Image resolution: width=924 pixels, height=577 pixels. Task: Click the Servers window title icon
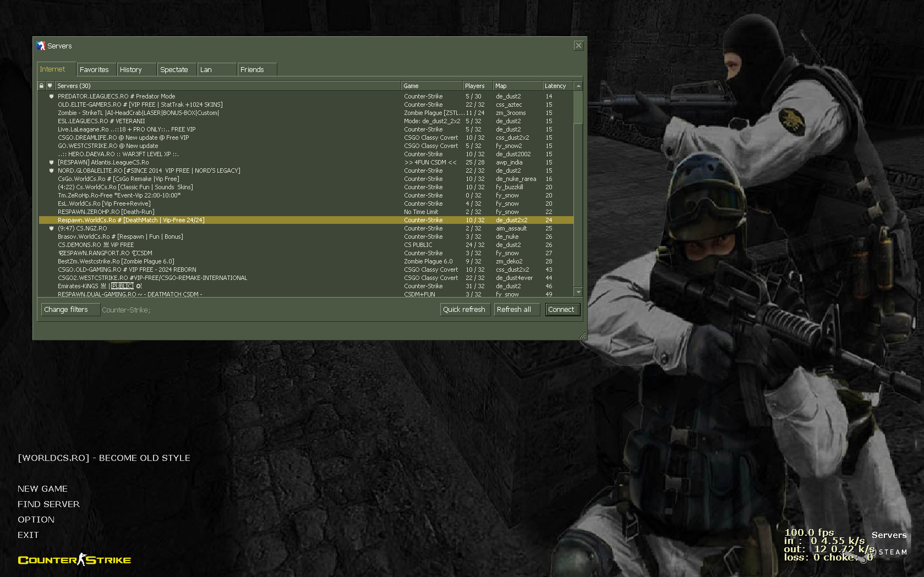41,46
